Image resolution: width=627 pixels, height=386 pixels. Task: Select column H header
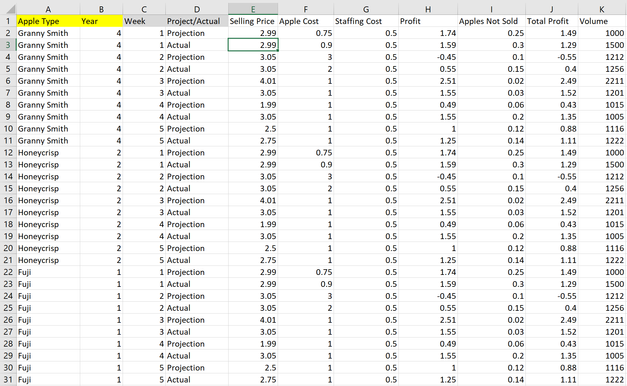(x=428, y=9)
